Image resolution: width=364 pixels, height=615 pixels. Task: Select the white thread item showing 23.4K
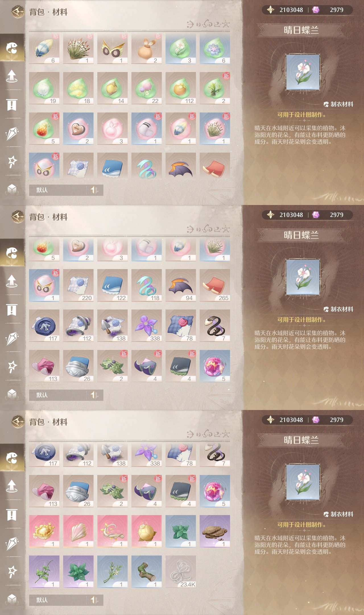point(181,571)
